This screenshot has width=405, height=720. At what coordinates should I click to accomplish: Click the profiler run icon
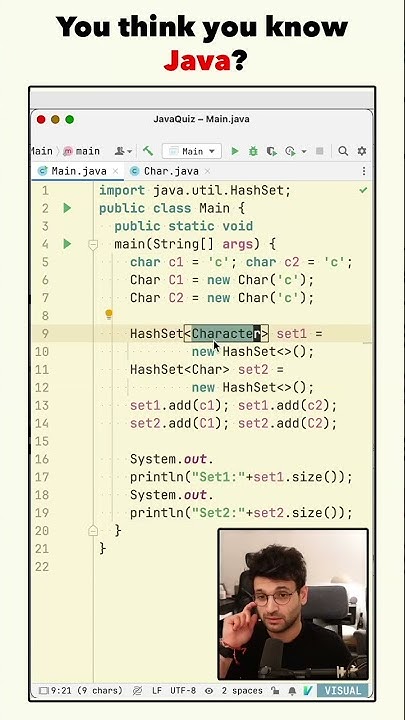click(x=290, y=151)
